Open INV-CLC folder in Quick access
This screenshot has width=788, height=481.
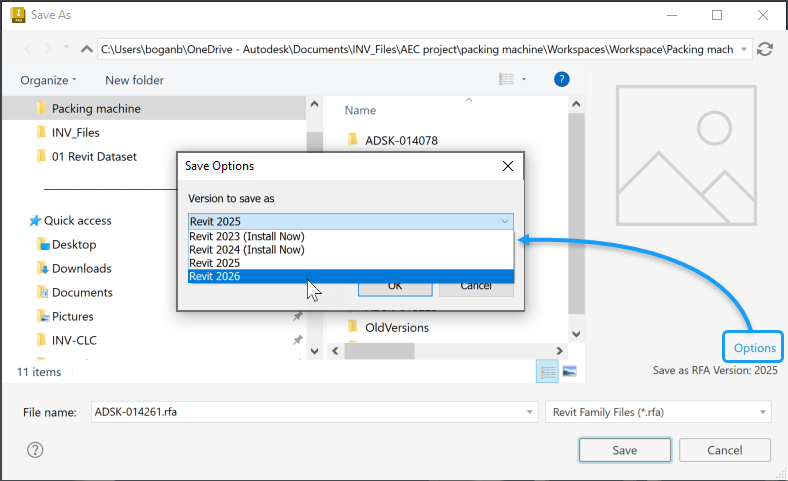[74, 341]
